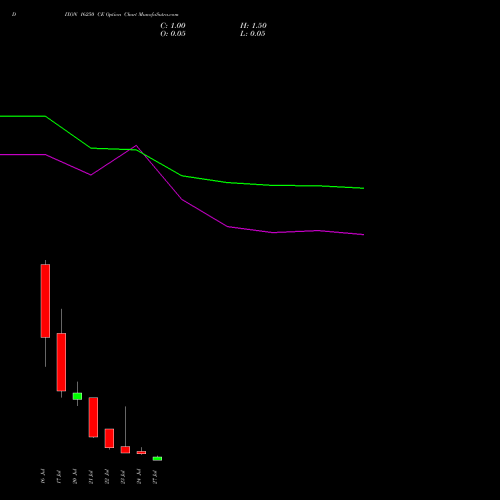Select the 27 Jul green candlestick
Image resolution: width=500 pixels, height=500 pixels.
pos(157,459)
